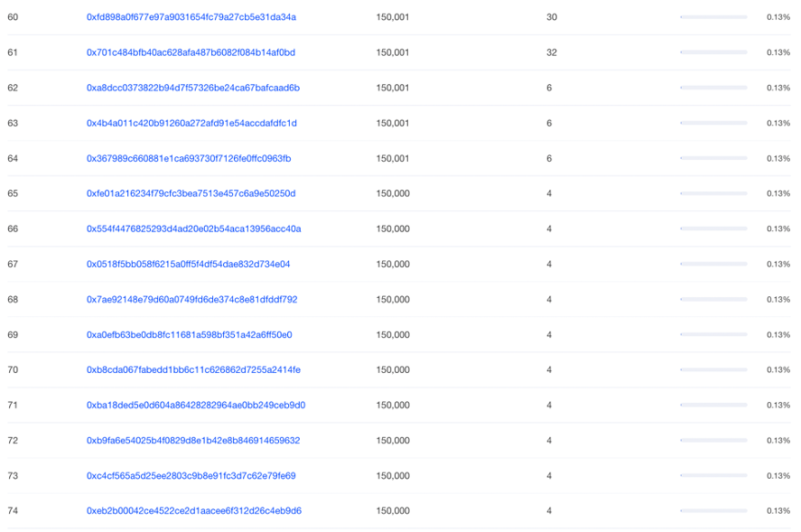Image resolution: width=801 pixels, height=532 pixels.
Task: Open address 0x701c484bfb40ac628afa487b6082f084b14af0bd
Action: [191, 52]
